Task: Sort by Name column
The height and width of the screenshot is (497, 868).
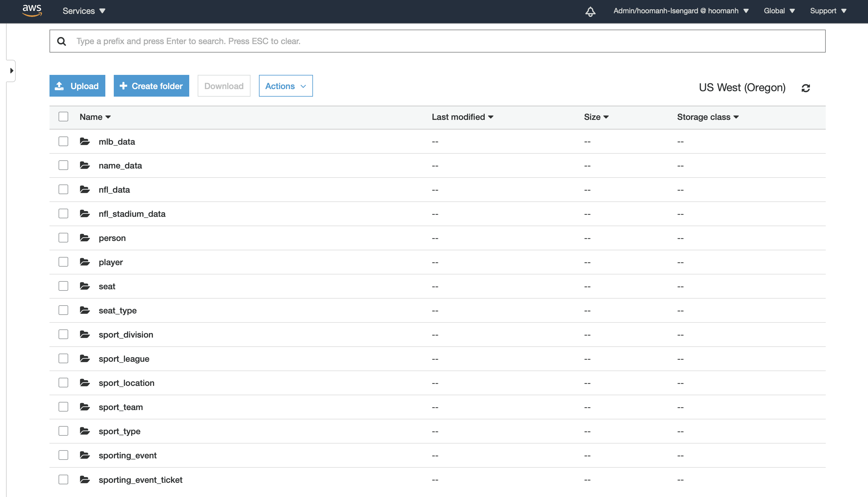Action: 95,117
